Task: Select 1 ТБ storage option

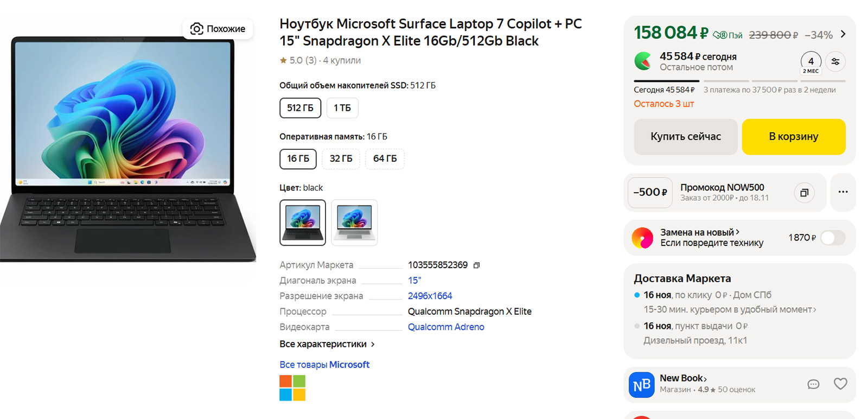Action: point(342,108)
